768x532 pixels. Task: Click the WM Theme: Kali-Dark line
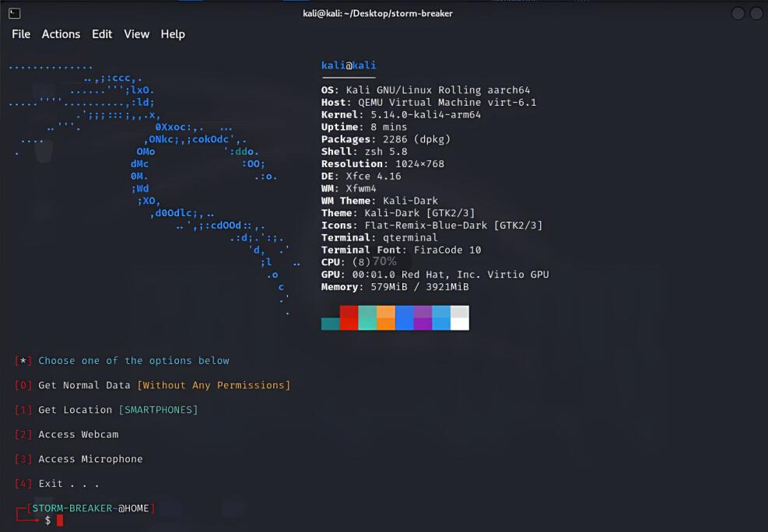(x=380, y=201)
